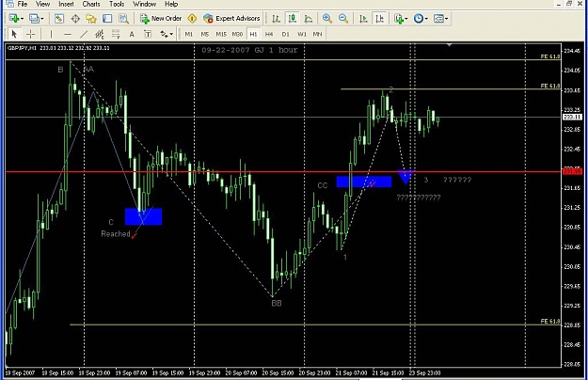588x380 pixels.
Task: Click the blue rectangle near label CC
Action: (x=364, y=182)
